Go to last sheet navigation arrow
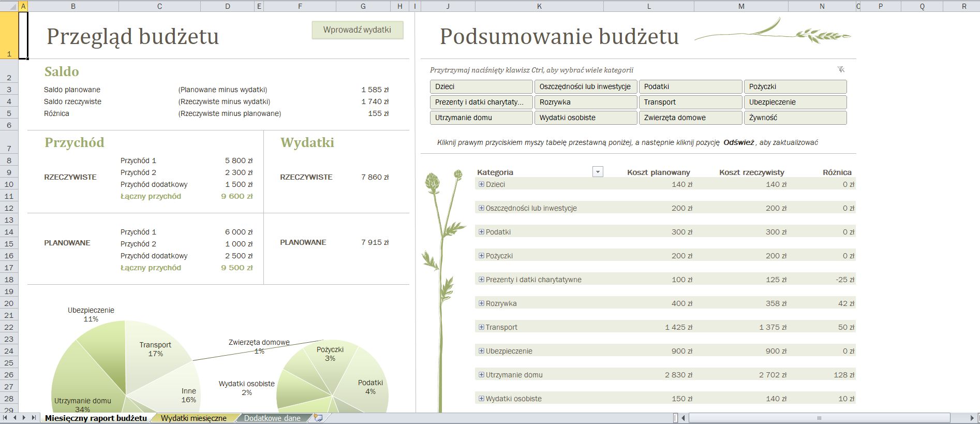This screenshot has width=980, height=424. coord(34,418)
